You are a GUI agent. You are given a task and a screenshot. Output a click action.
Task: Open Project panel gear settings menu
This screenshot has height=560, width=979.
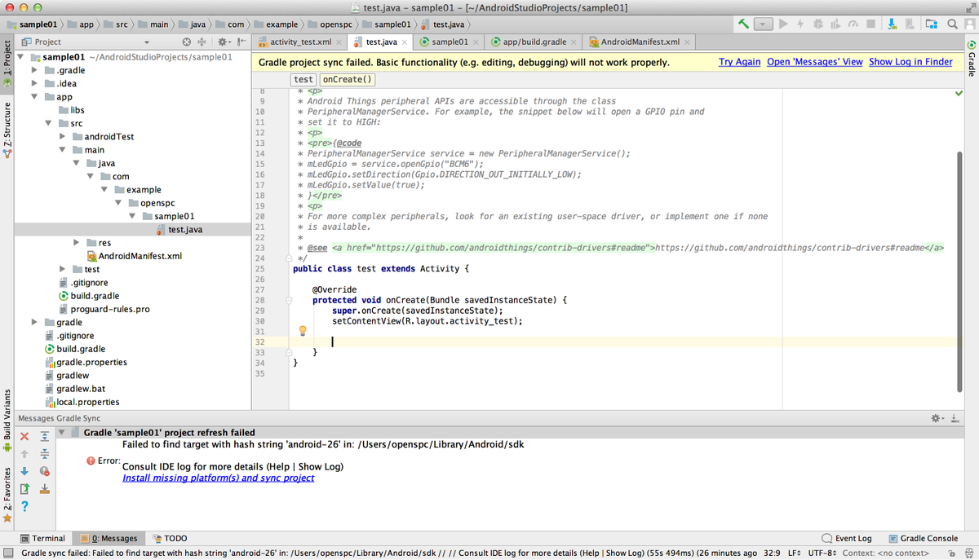tap(224, 42)
